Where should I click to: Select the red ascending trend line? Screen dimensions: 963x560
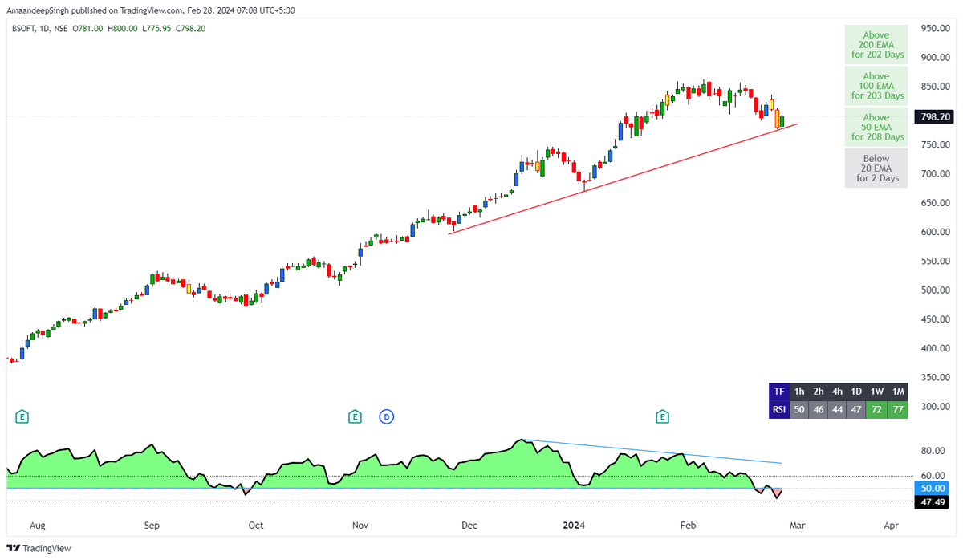point(623,179)
